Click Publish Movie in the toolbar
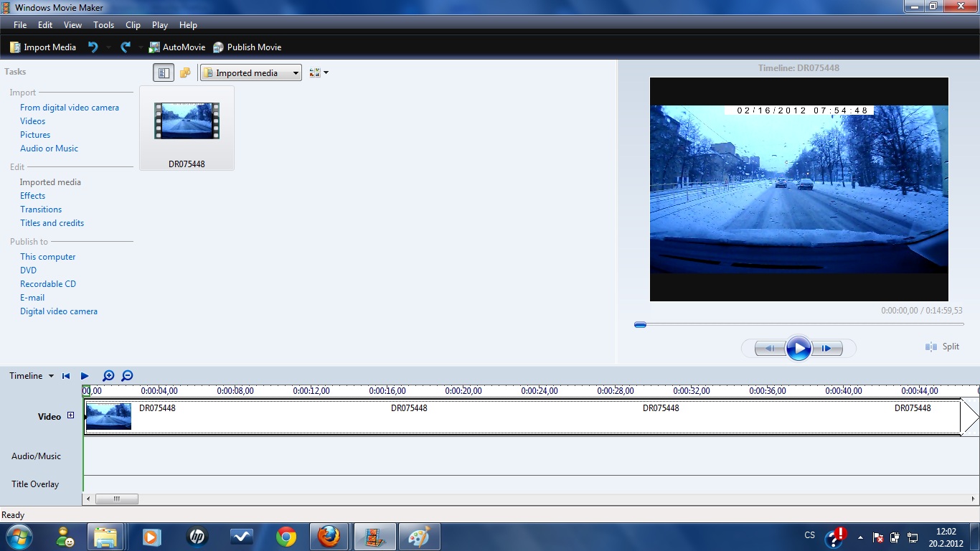The height and width of the screenshot is (551, 980). (x=247, y=47)
